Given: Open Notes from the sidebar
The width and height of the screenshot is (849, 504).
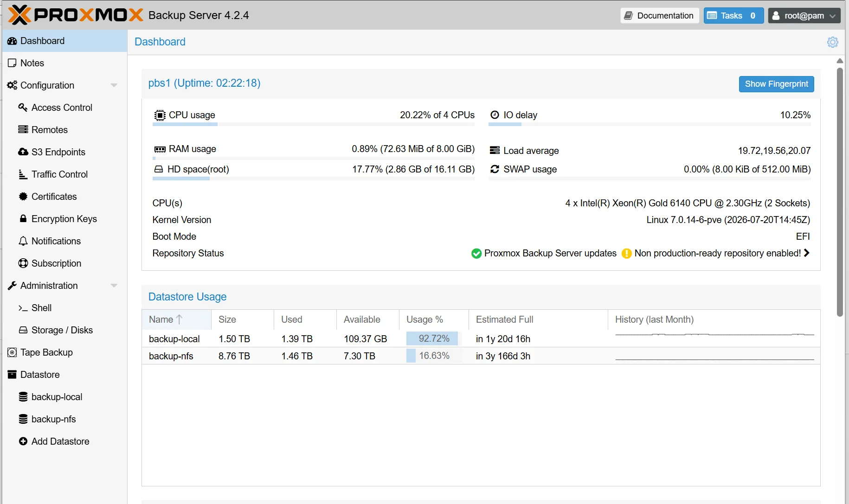Looking at the screenshot, I should click(x=64, y=63).
